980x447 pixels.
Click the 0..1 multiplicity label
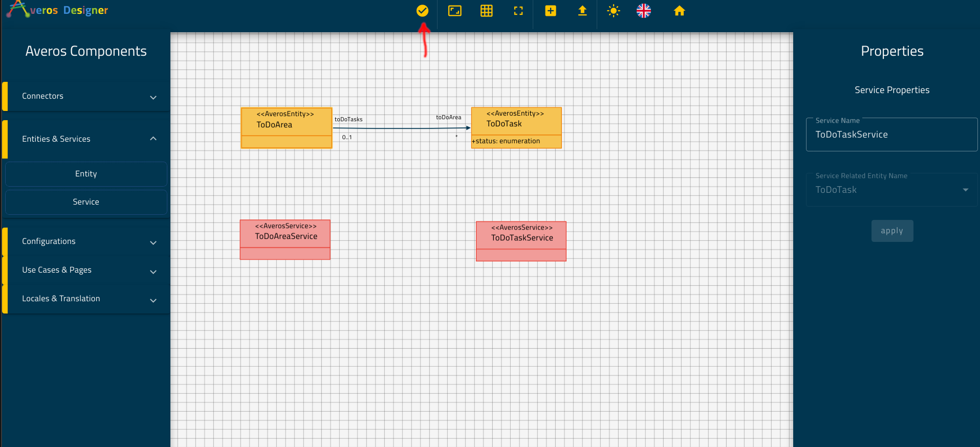tap(347, 137)
